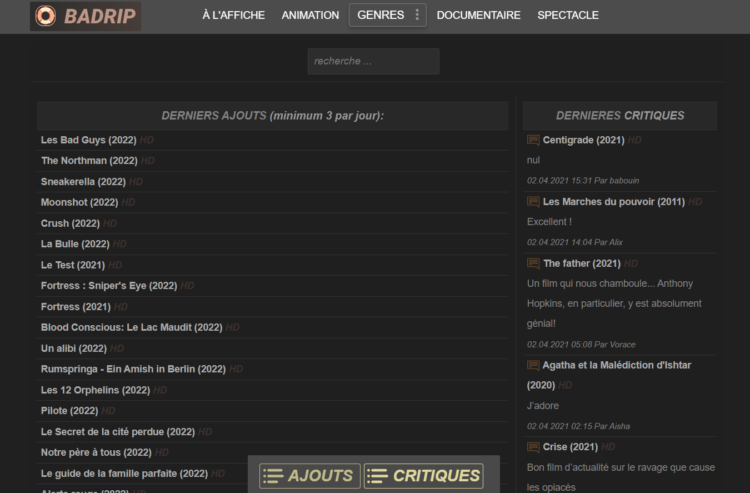Open The Northman (2022) link
Screen dimensions: 750x493
tap(89, 161)
